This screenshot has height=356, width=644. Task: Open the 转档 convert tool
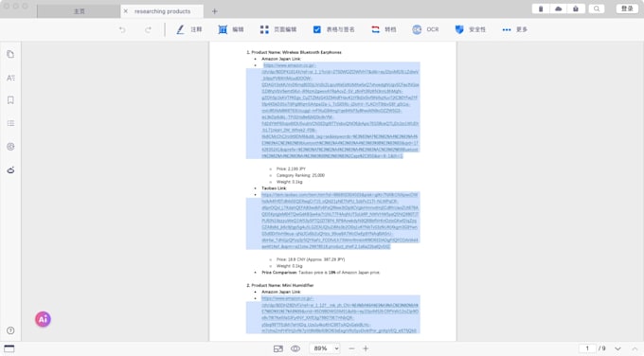(384, 29)
